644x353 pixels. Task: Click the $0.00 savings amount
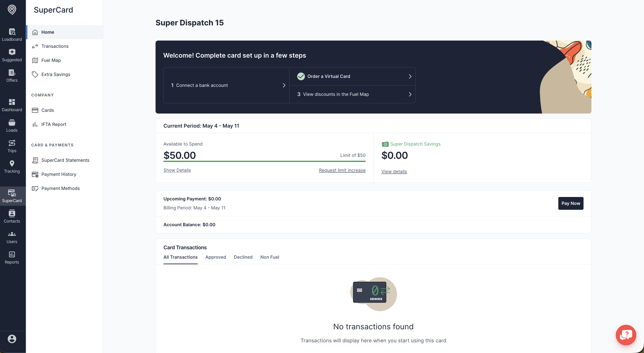(394, 155)
